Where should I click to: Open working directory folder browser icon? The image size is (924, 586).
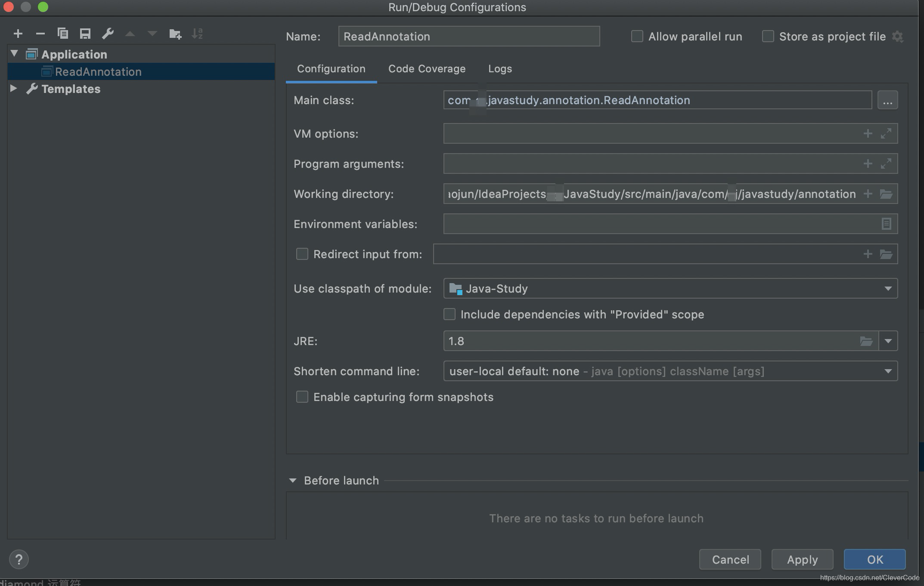point(886,194)
